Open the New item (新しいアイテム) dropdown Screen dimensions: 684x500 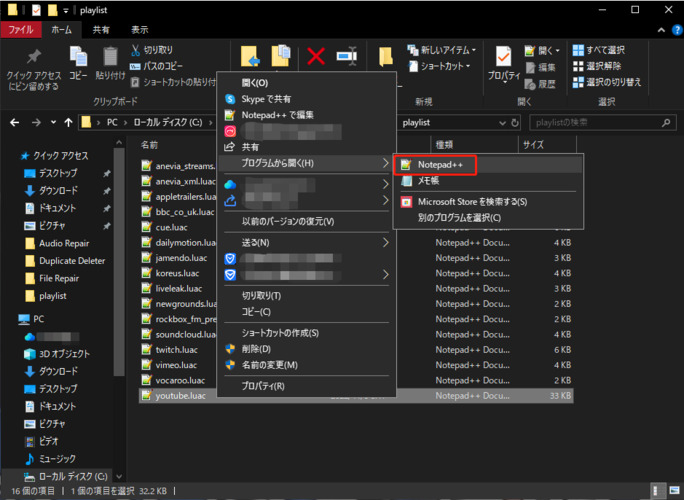(442, 50)
